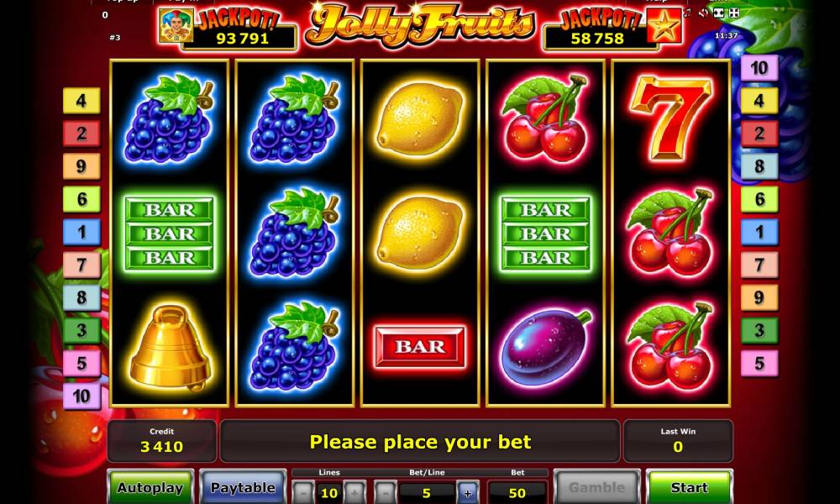Image resolution: width=840 pixels, height=504 pixels.
Task: Click the golden bell symbol
Action: (170, 347)
